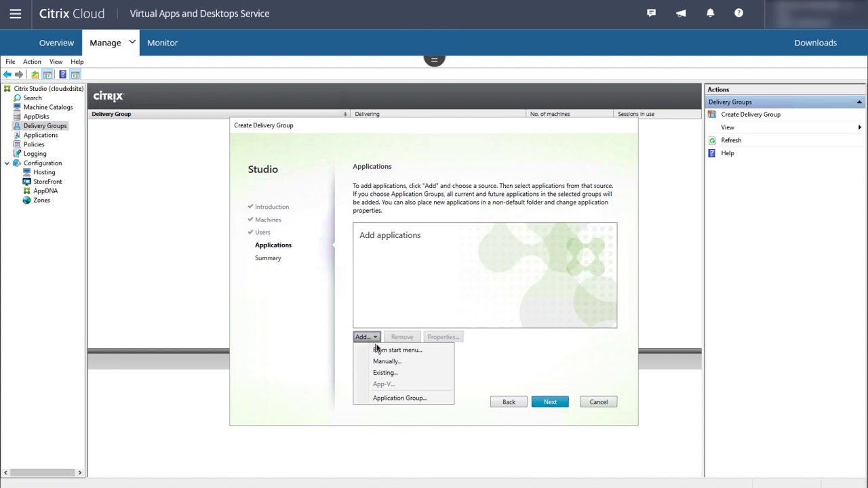Open the Add... dropdown button
This screenshot has height=488, width=868.
click(367, 337)
